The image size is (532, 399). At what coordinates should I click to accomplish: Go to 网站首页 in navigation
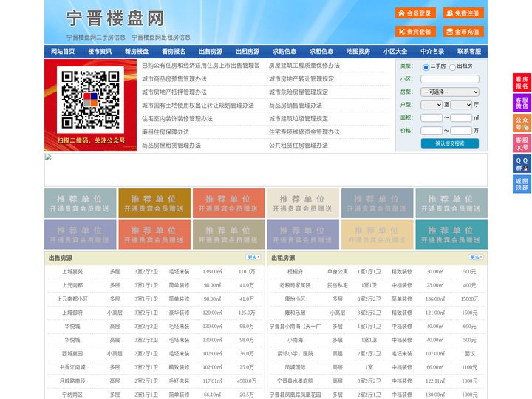click(63, 51)
